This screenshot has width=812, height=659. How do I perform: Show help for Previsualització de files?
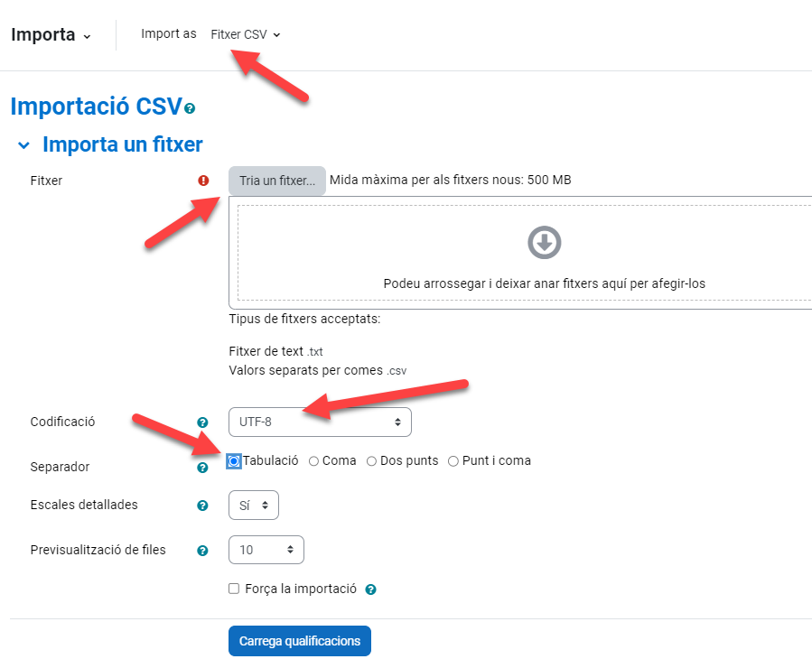click(203, 551)
